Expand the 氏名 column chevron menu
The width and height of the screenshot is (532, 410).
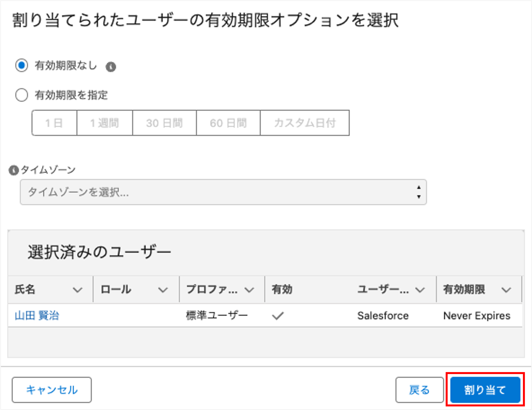click(x=77, y=290)
